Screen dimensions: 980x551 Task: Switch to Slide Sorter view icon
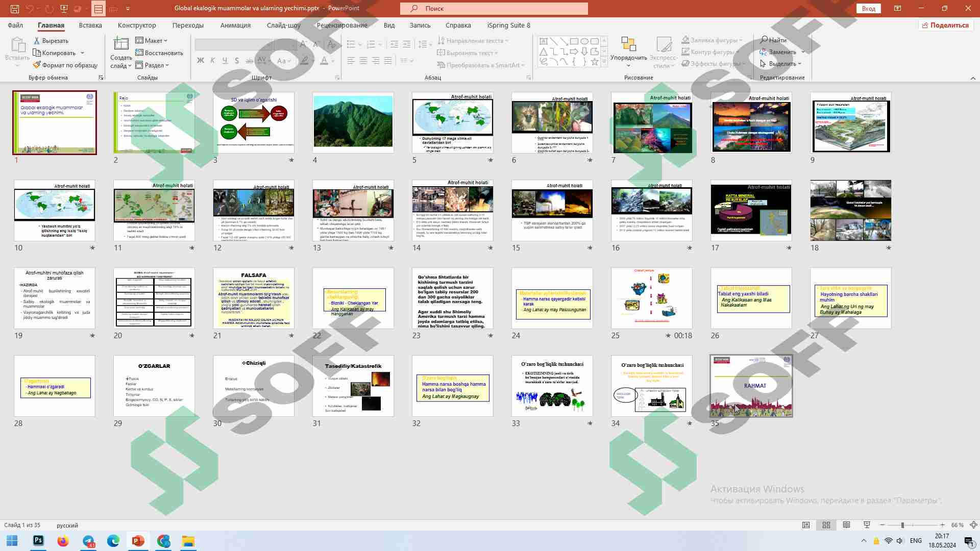826,525
